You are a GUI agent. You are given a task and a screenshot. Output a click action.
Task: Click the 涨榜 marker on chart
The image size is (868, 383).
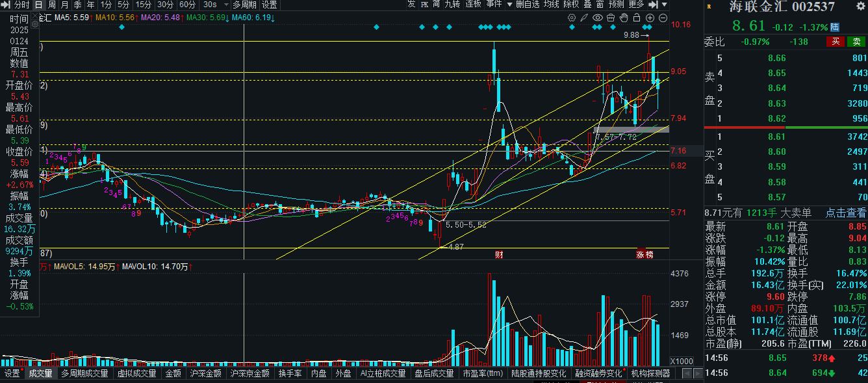point(644,254)
